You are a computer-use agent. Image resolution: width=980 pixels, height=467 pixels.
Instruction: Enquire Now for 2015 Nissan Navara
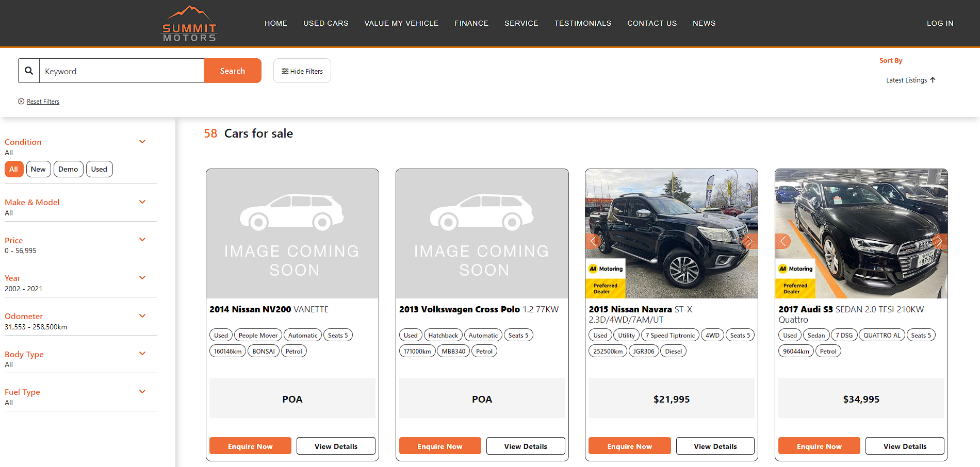click(x=630, y=446)
